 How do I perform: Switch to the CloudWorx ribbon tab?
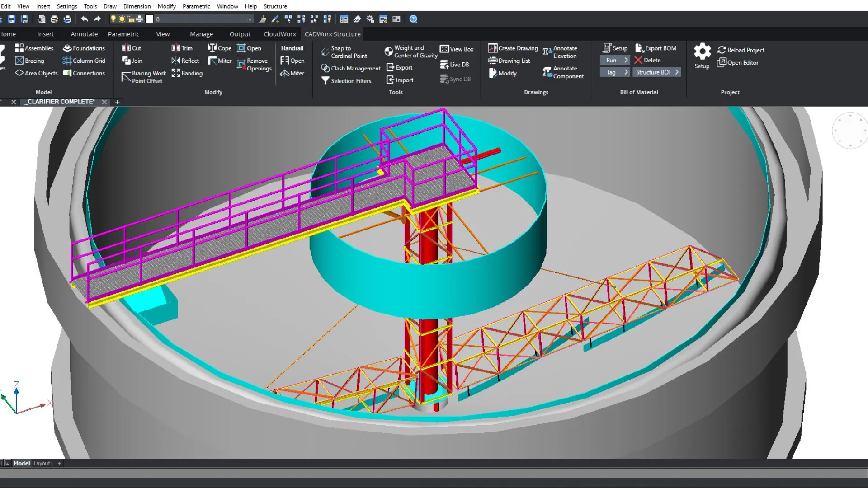279,34
